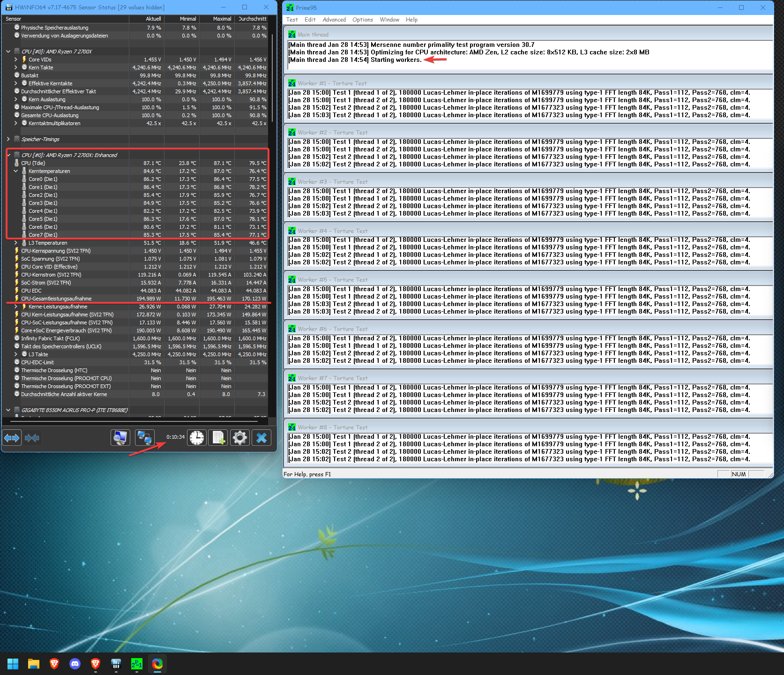Click the Main thread window icon in Prime95
The image size is (784, 675).
(x=292, y=35)
